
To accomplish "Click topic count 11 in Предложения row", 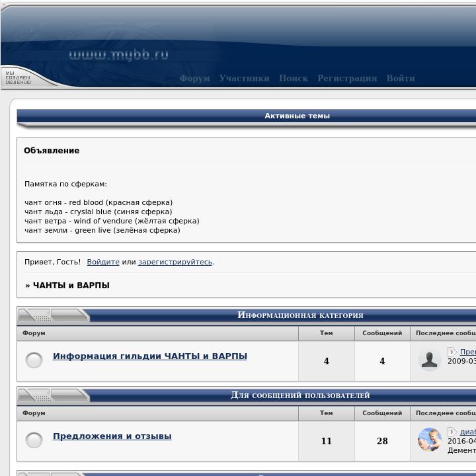I will click(x=327, y=441).
